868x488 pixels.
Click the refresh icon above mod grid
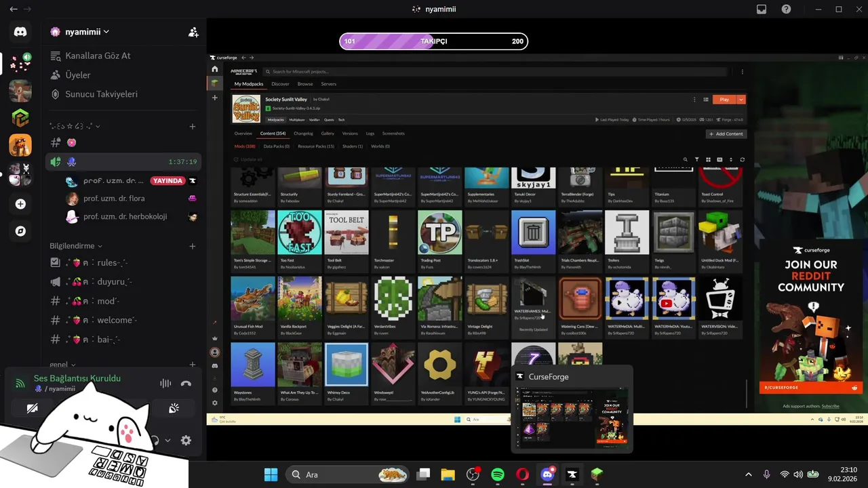tap(742, 160)
